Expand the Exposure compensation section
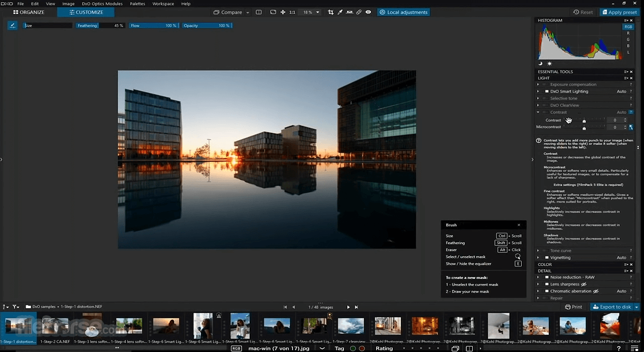 point(538,85)
